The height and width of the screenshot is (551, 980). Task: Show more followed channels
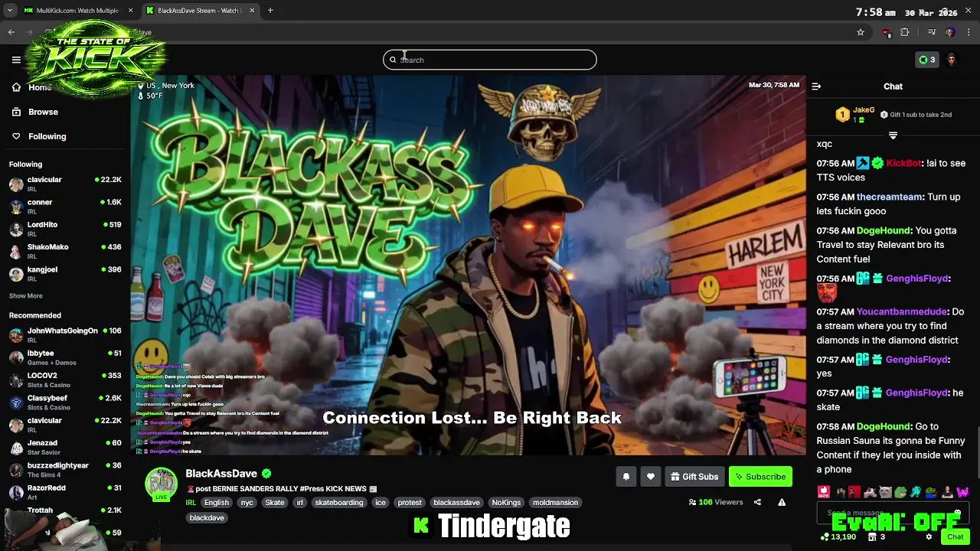[26, 295]
